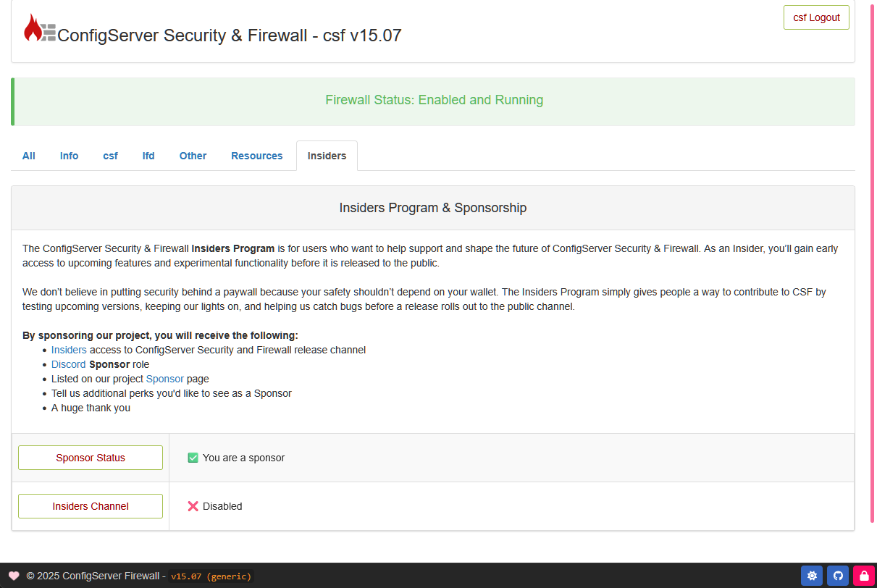The image size is (877, 588).
Task: Click the green sponsor checkmark icon
Action: point(193,458)
